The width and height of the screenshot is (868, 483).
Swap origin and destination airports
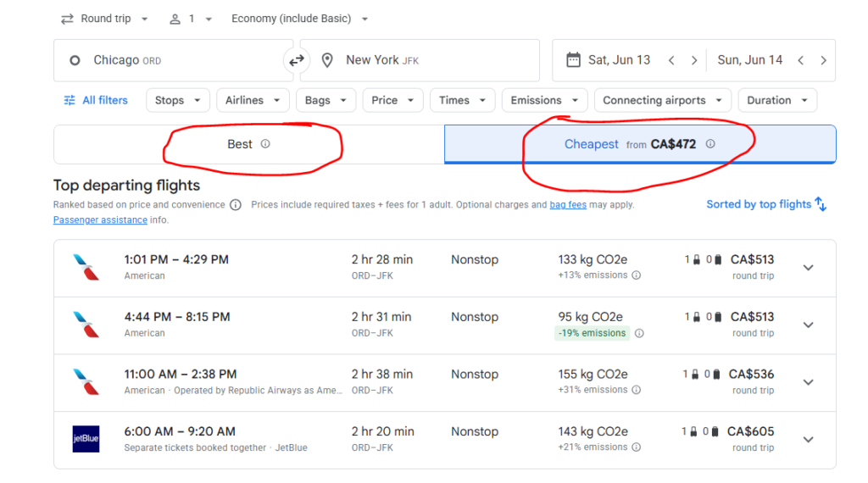297,60
